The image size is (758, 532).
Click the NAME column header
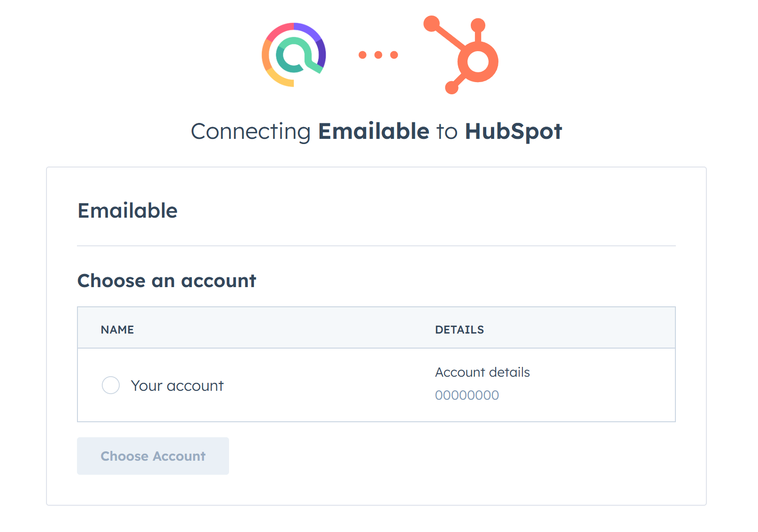click(117, 330)
